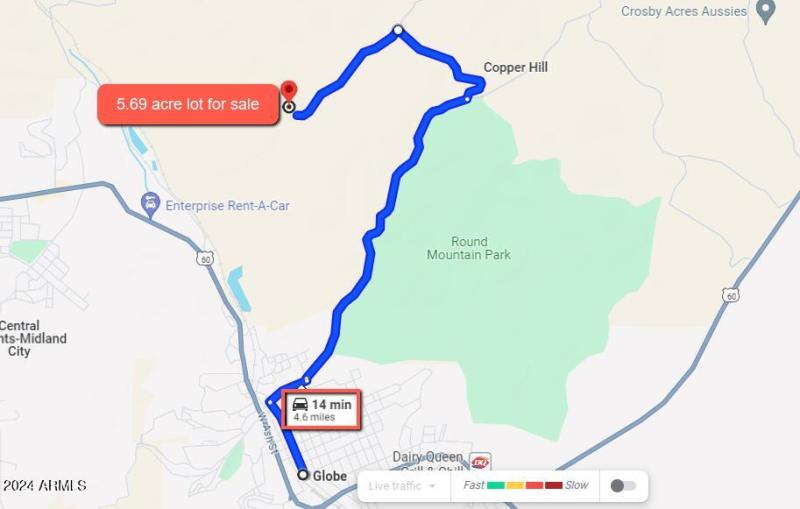800x509 pixels.
Task: Click the red destination pin marker
Action: point(289,91)
